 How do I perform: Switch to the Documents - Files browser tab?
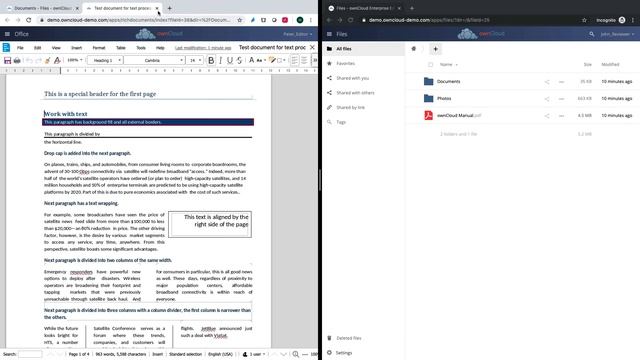[42, 8]
